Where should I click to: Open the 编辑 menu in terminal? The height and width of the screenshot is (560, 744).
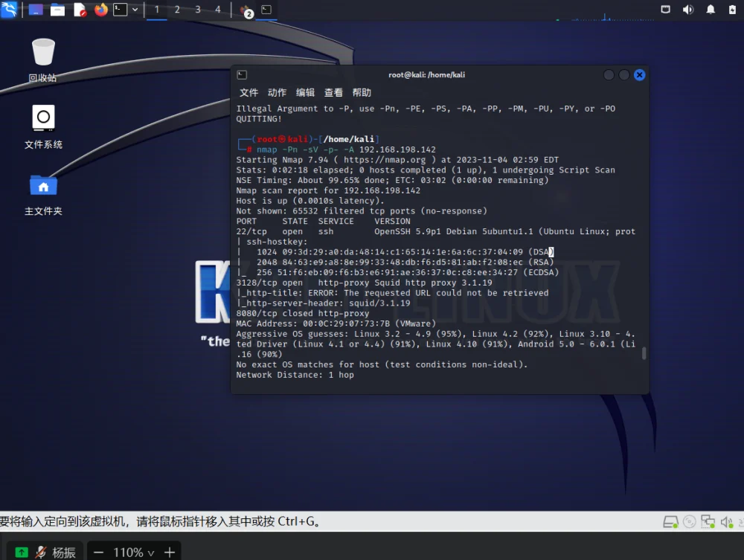305,92
